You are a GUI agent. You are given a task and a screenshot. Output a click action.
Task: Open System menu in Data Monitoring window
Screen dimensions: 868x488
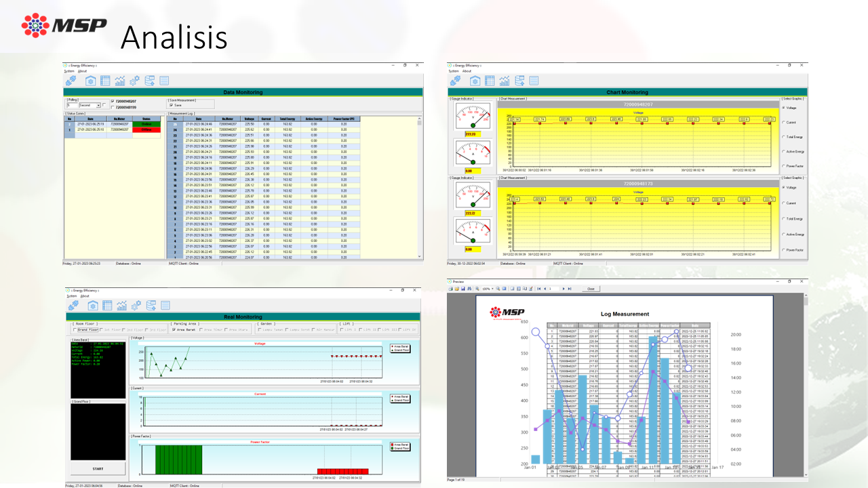pyautogui.click(x=69, y=70)
